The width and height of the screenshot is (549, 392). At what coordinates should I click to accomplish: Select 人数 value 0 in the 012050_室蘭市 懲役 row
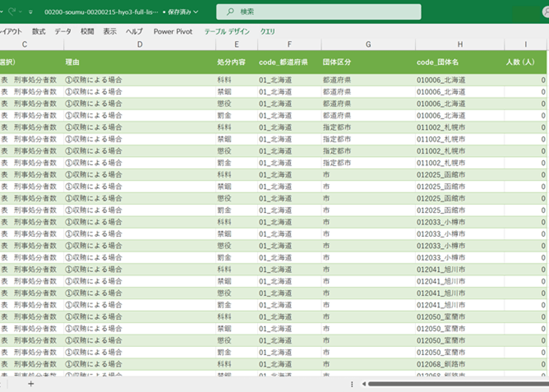point(526,340)
